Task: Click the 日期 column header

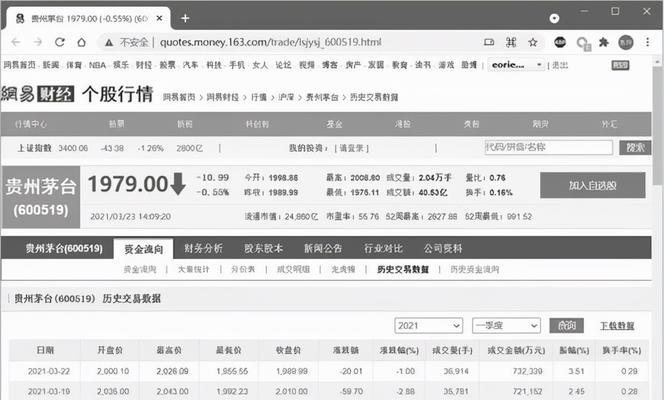Action: (45, 350)
